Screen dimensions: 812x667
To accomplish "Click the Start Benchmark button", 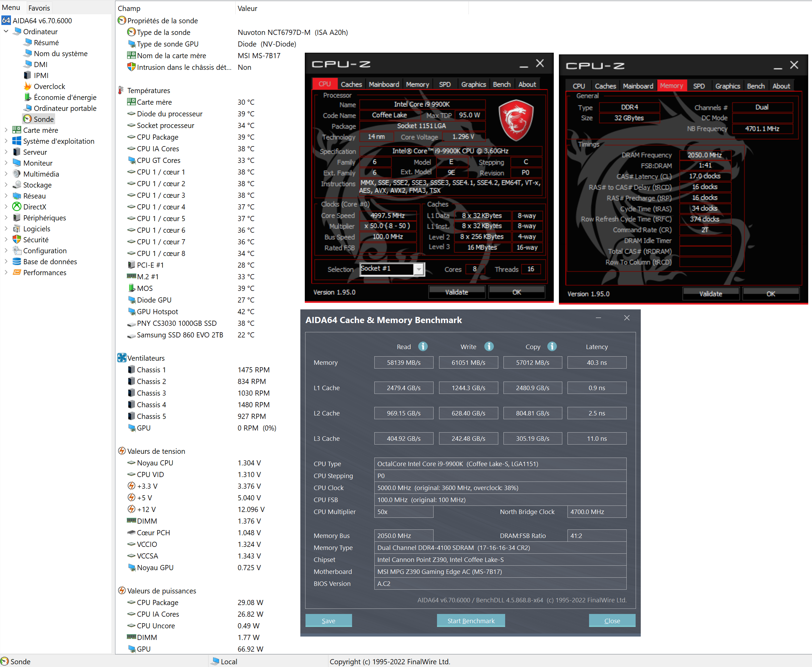I will pyautogui.click(x=471, y=620).
